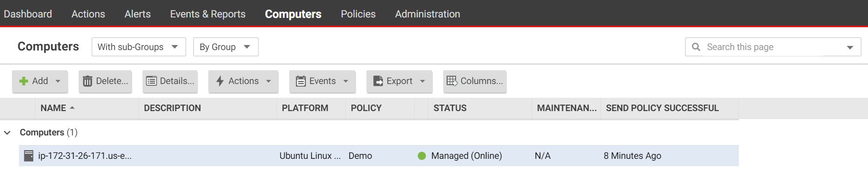Sort by the NAME column header

coord(53,108)
